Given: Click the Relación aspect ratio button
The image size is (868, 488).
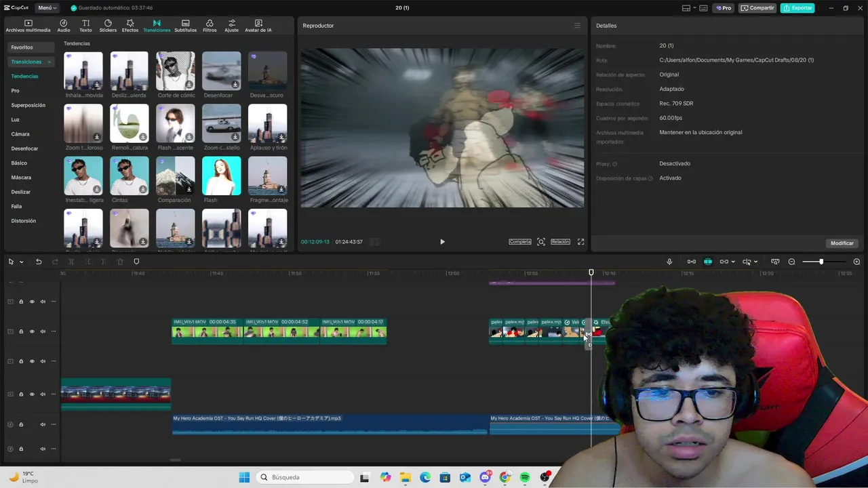Looking at the screenshot, I should [x=560, y=242].
